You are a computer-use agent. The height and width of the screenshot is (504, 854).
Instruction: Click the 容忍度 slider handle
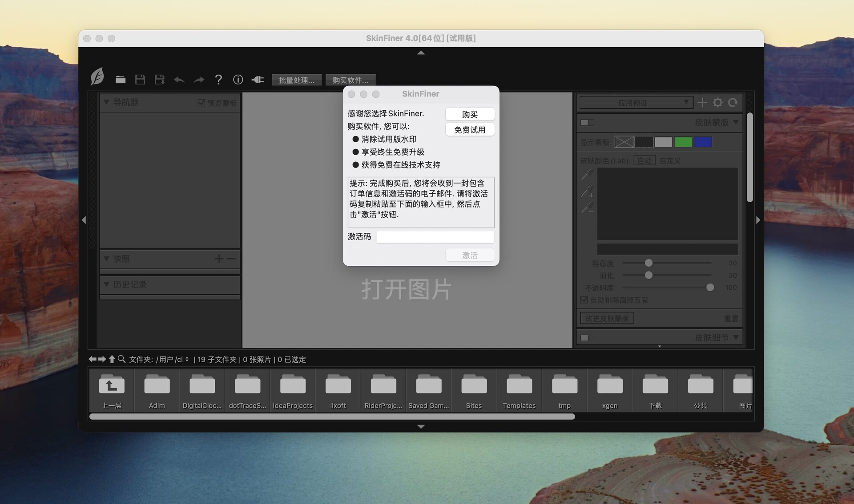[x=649, y=263]
